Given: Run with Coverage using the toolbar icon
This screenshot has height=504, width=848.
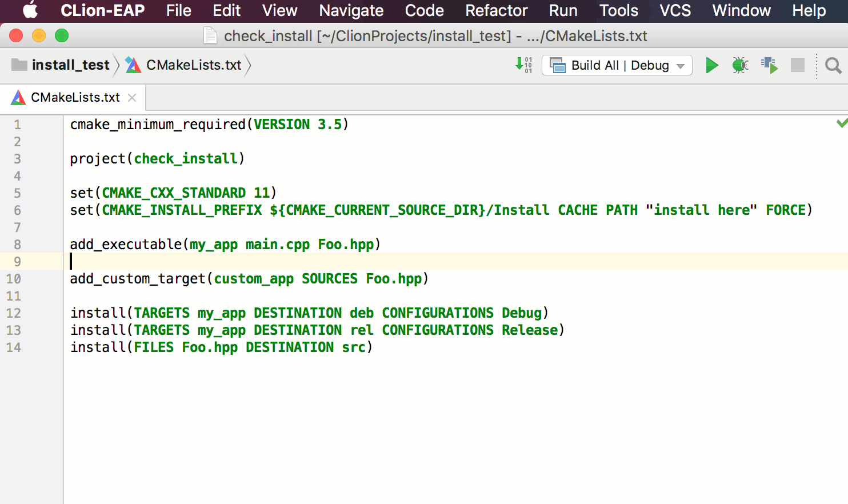Looking at the screenshot, I should 769,65.
